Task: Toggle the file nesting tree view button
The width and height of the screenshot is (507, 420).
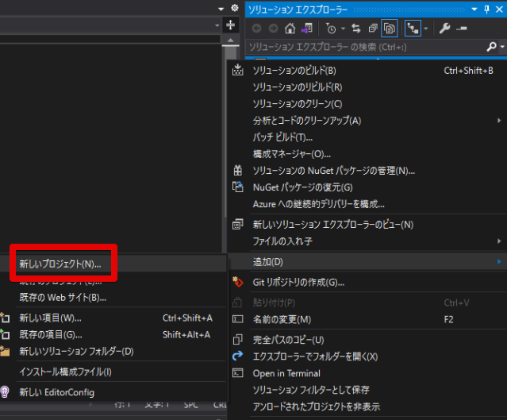Action: (413, 29)
